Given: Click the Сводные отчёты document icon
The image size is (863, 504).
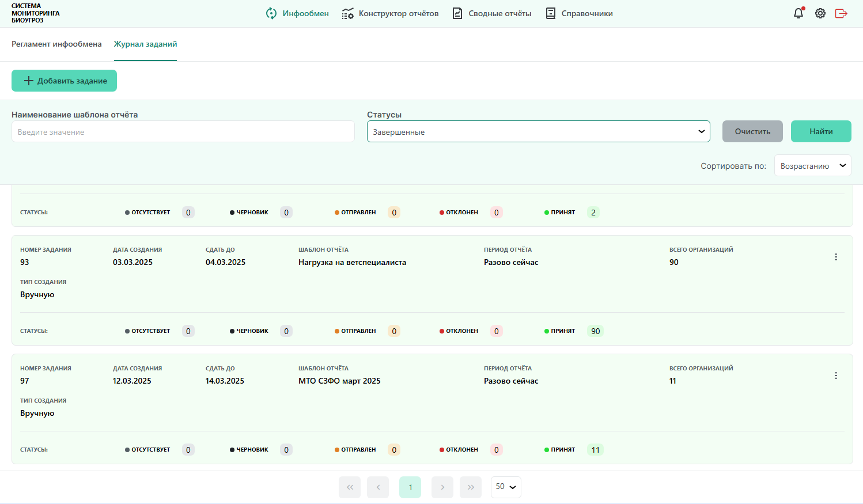Looking at the screenshot, I should pyautogui.click(x=457, y=13).
